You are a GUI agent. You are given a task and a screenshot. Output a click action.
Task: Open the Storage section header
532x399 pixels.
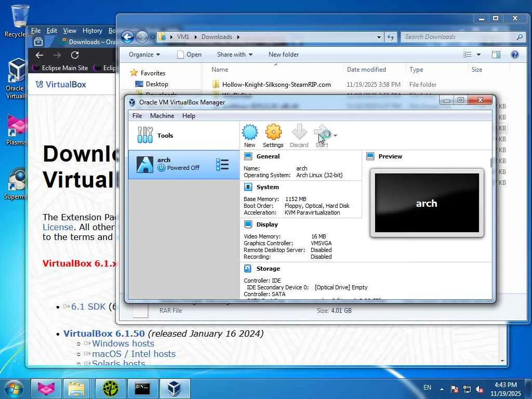[268, 269]
